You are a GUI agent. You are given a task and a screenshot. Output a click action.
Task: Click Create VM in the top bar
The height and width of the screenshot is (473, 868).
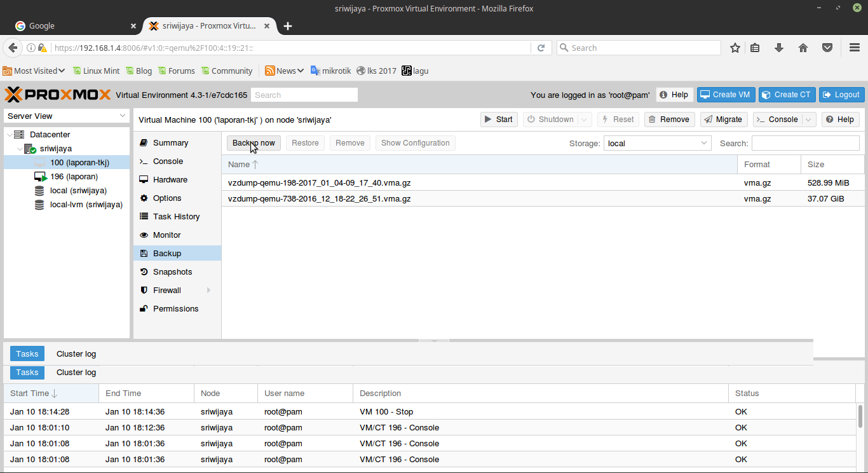tap(726, 94)
